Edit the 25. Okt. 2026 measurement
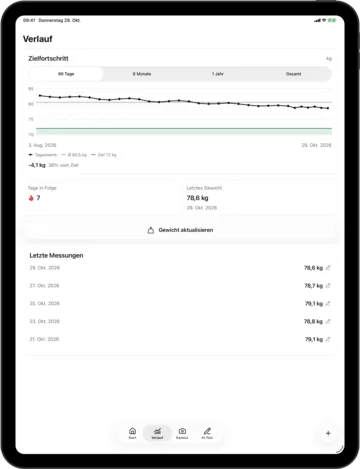 [328, 303]
